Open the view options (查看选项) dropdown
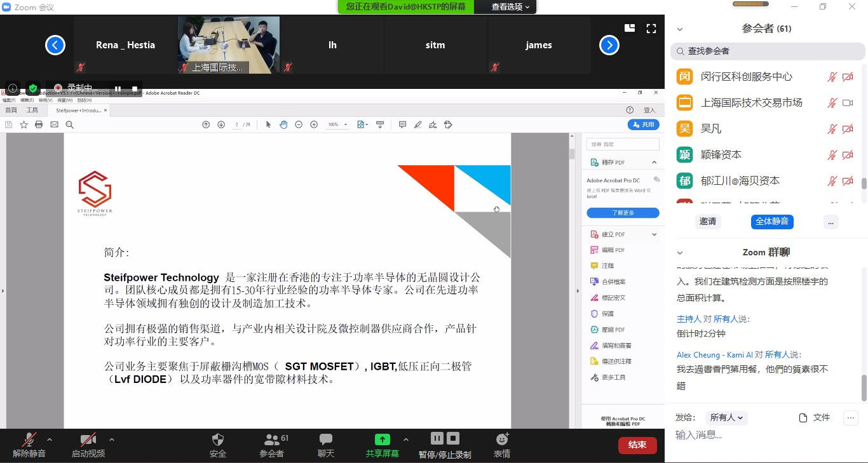The height and width of the screenshot is (463, 868). pyautogui.click(x=510, y=7)
